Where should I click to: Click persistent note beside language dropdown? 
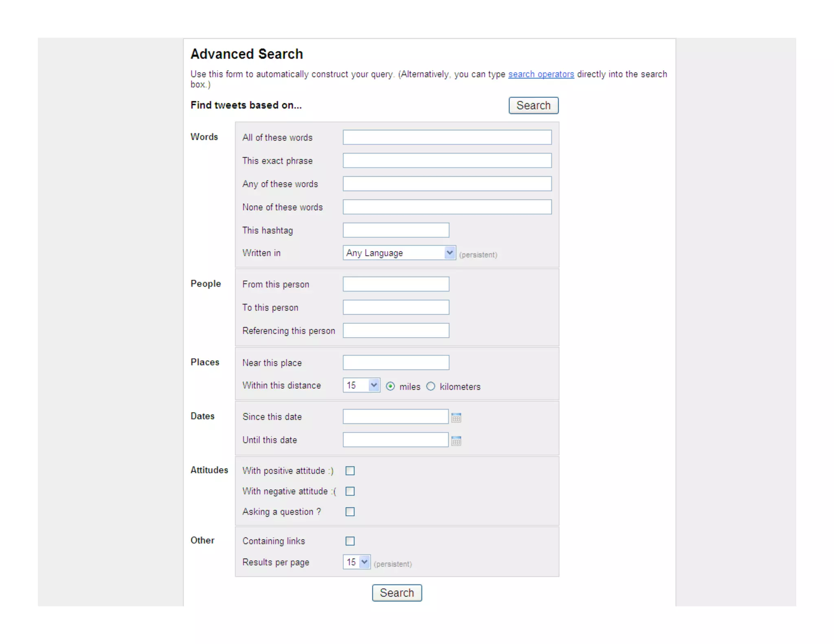point(478,255)
